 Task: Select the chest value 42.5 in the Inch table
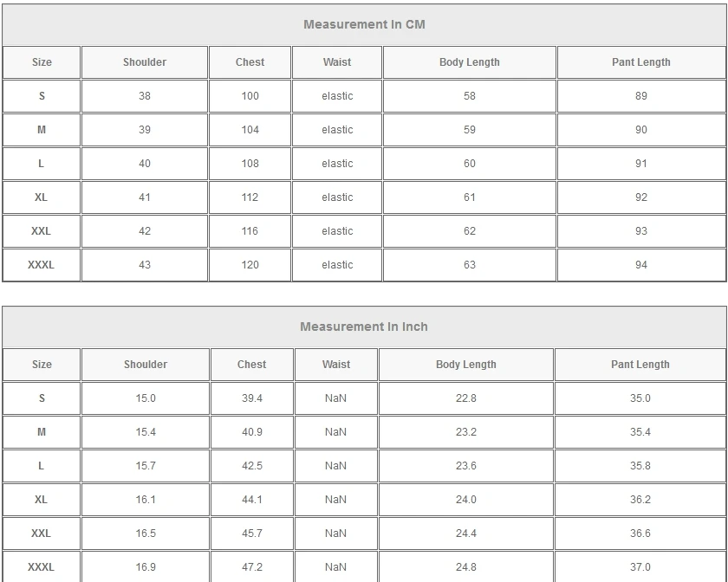[252, 466]
